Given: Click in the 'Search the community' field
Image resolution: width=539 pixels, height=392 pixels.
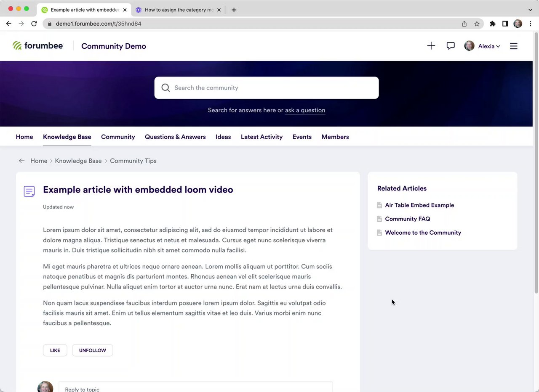Looking at the screenshot, I should pos(267,87).
